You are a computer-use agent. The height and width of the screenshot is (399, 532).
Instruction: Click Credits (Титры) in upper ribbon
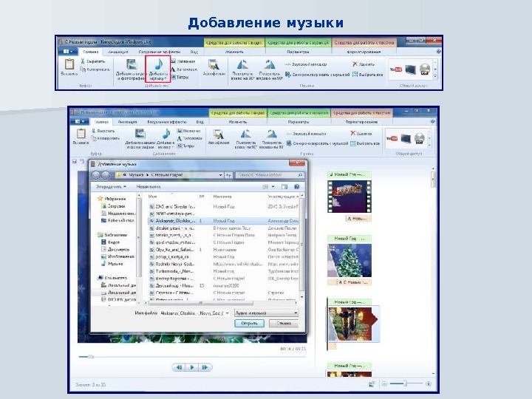[x=180, y=77]
